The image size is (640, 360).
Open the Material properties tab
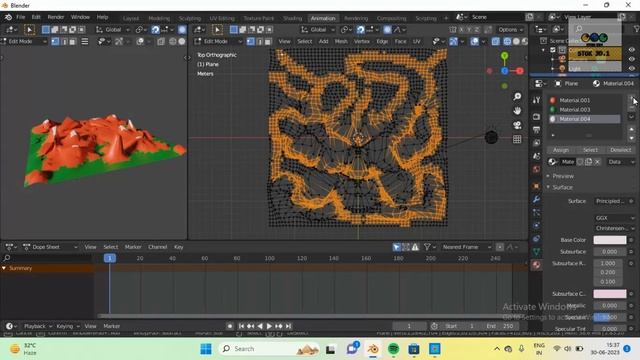click(536, 265)
